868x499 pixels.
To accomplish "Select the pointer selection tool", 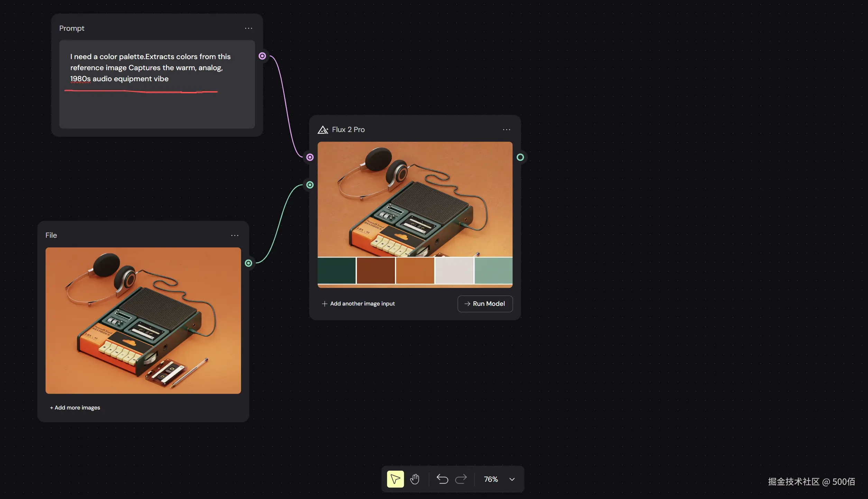I will pos(395,479).
